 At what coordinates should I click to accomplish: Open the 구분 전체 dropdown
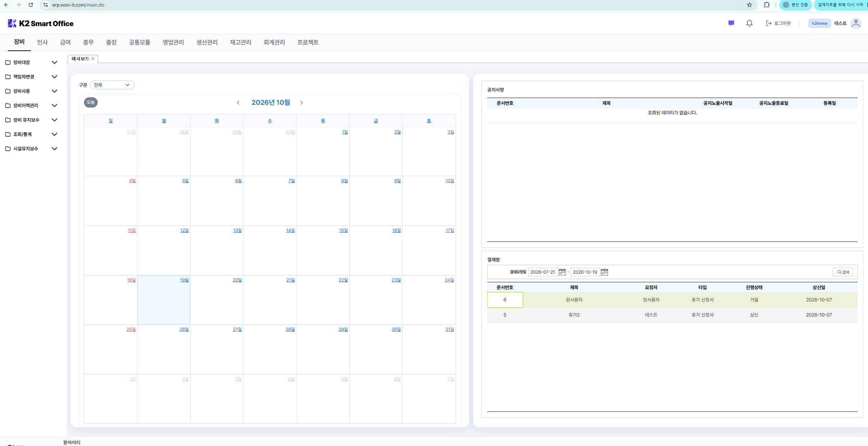pos(112,85)
